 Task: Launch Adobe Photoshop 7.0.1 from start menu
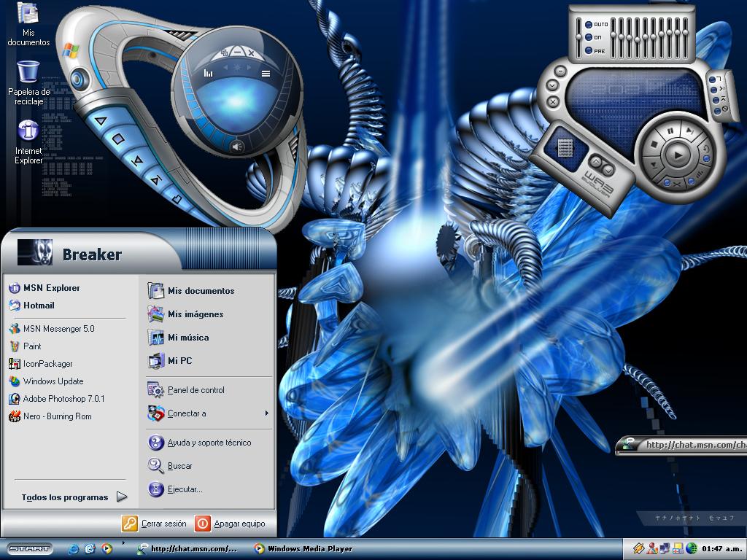pos(57,399)
